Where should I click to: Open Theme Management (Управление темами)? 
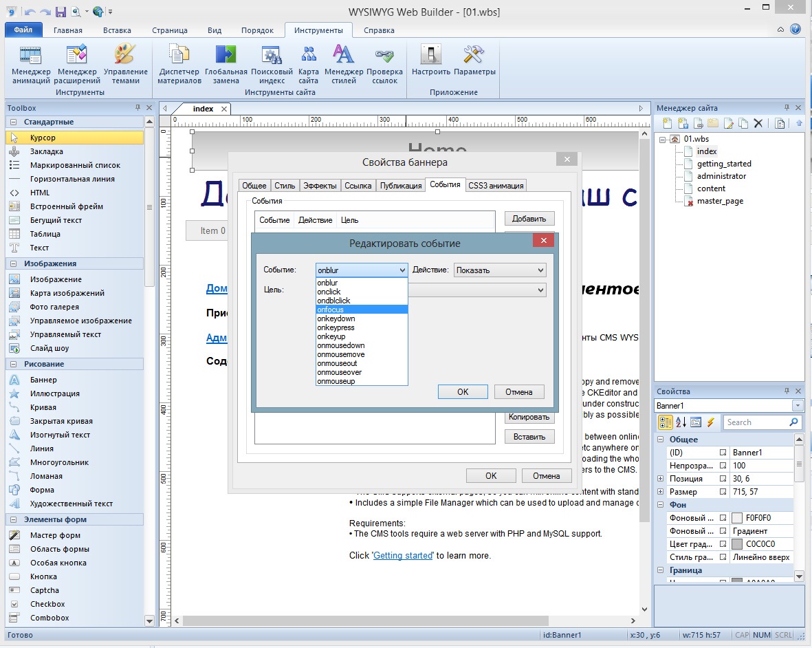point(125,65)
